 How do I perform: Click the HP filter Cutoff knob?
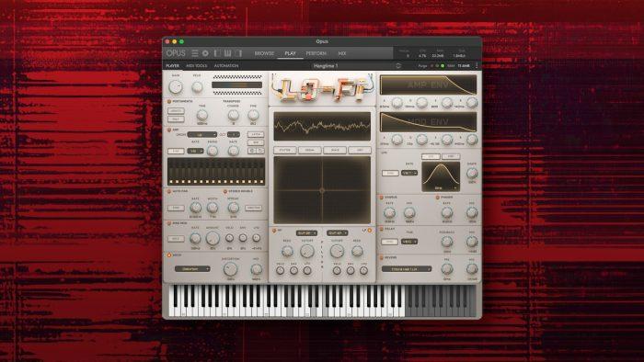[x=306, y=251]
